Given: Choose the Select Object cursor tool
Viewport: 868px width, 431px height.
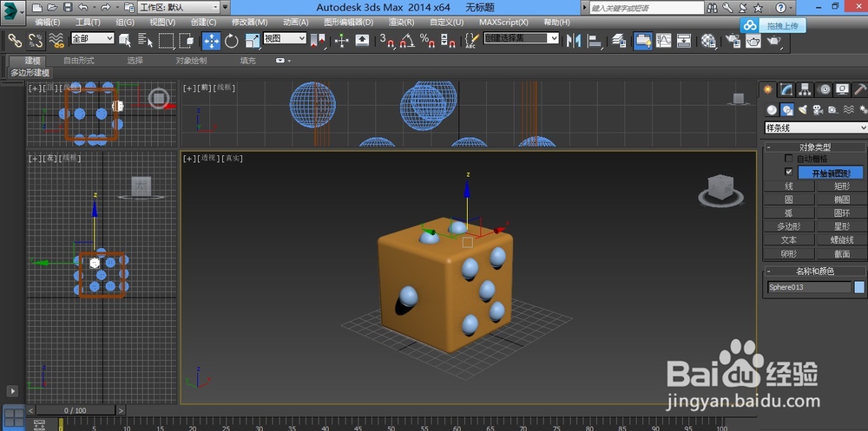Looking at the screenshot, I should coord(125,41).
